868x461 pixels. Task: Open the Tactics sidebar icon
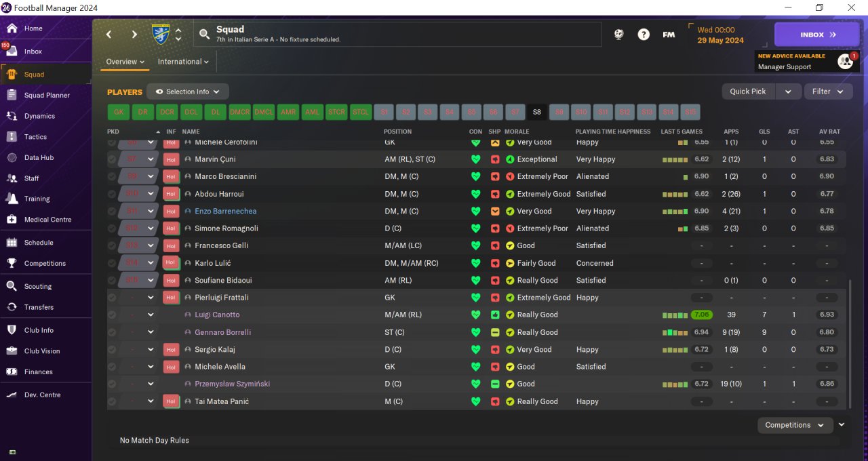point(12,136)
